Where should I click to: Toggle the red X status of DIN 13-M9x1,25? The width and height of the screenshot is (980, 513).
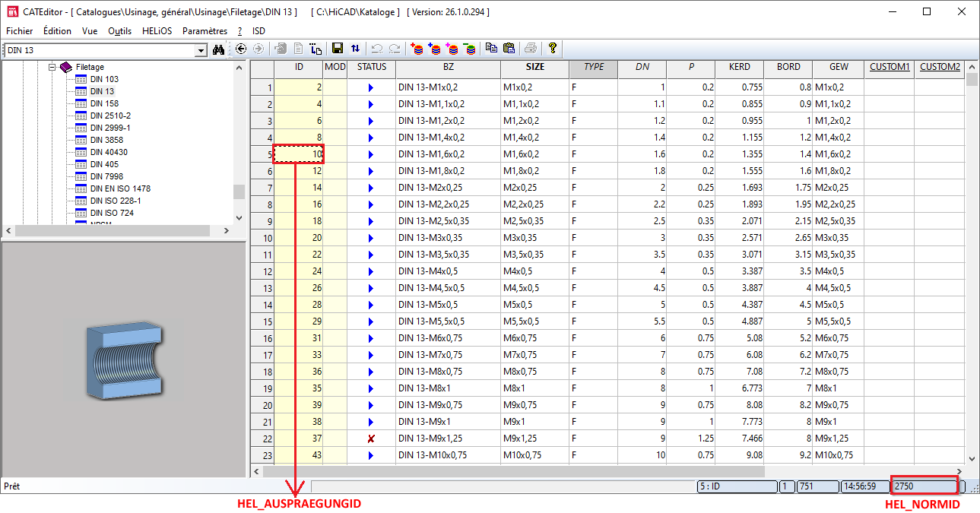tap(371, 439)
